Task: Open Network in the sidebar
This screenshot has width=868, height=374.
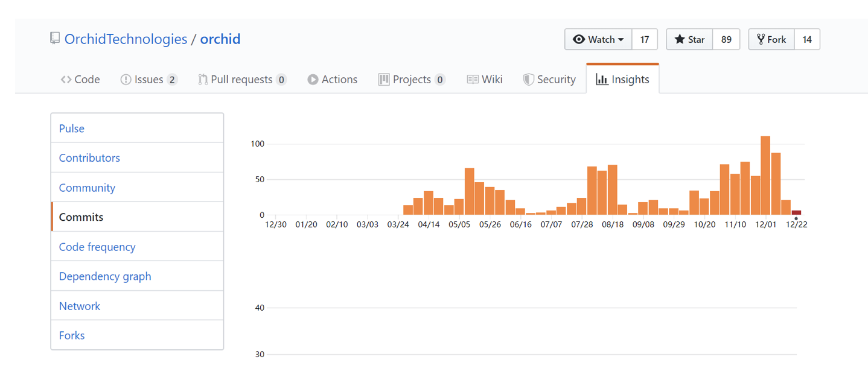Action: pyautogui.click(x=137, y=306)
